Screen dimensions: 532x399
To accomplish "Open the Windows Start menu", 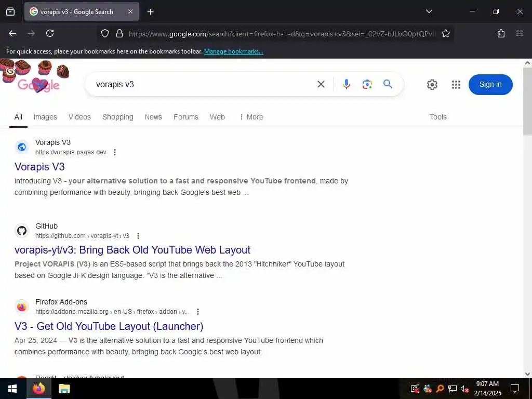I will (13, 389).
